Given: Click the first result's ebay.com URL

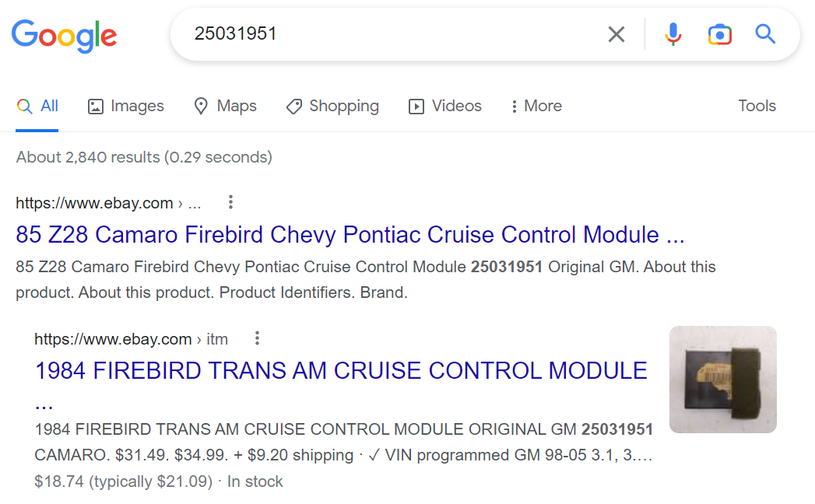Looking at the screenshot, I should pos(94,204).
